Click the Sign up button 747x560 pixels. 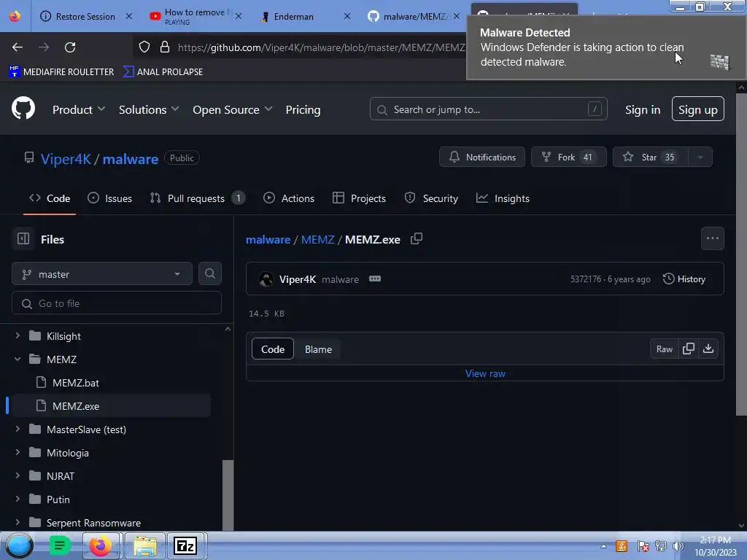[x=698, y=109]
